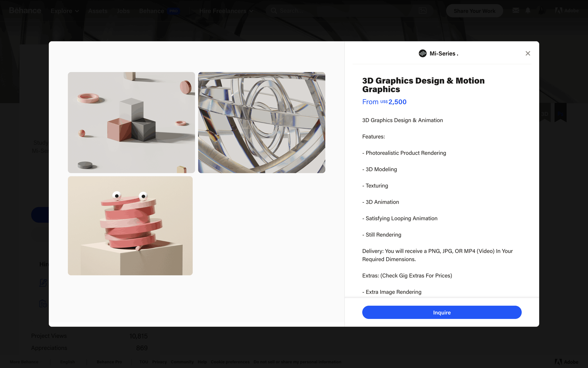Viewport: 588px width, 368px height.
Task: Open the Privacy footer link
Action: click(x=159, y=362)
